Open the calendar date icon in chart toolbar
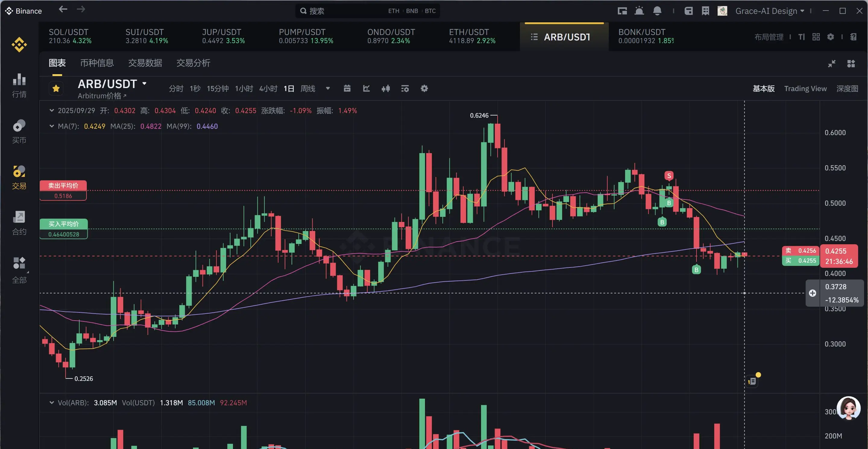Viewport: 868px width, 449px height. [x=347, y=88]
